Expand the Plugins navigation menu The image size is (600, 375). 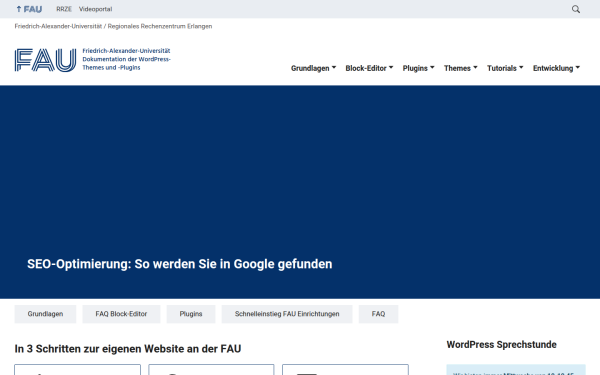point(418,68)
